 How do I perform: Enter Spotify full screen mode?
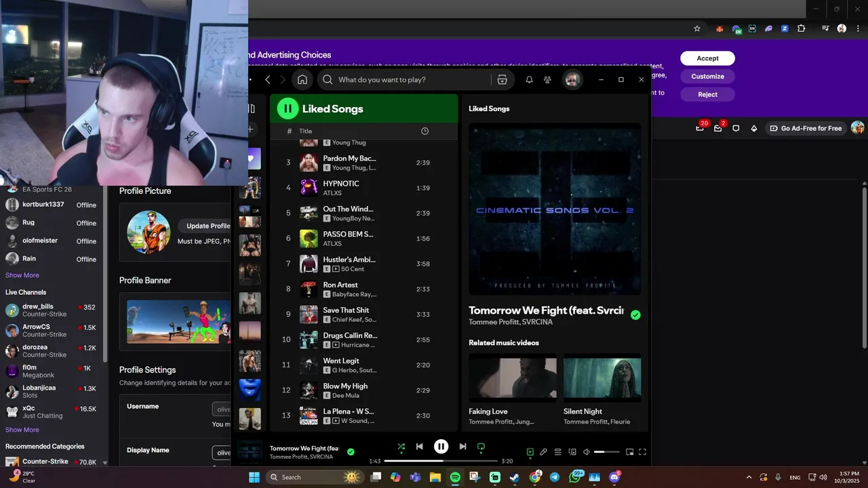coord(642,452)
